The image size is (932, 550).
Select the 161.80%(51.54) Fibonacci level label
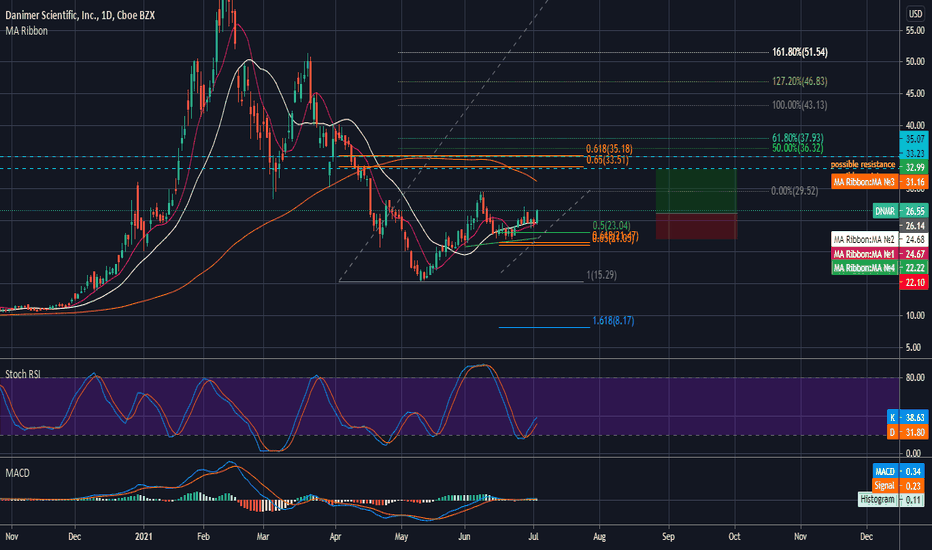point(799,52)
